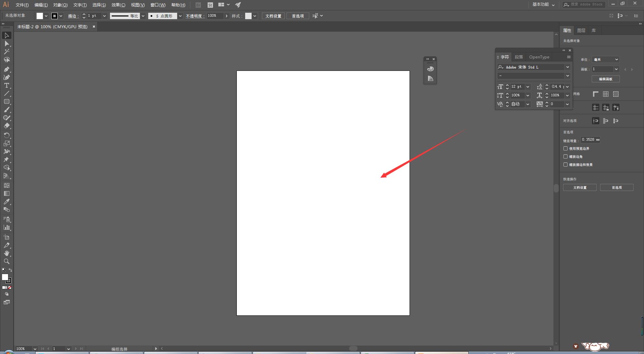
Task: Select the Zoom tool
Action: 7,261
